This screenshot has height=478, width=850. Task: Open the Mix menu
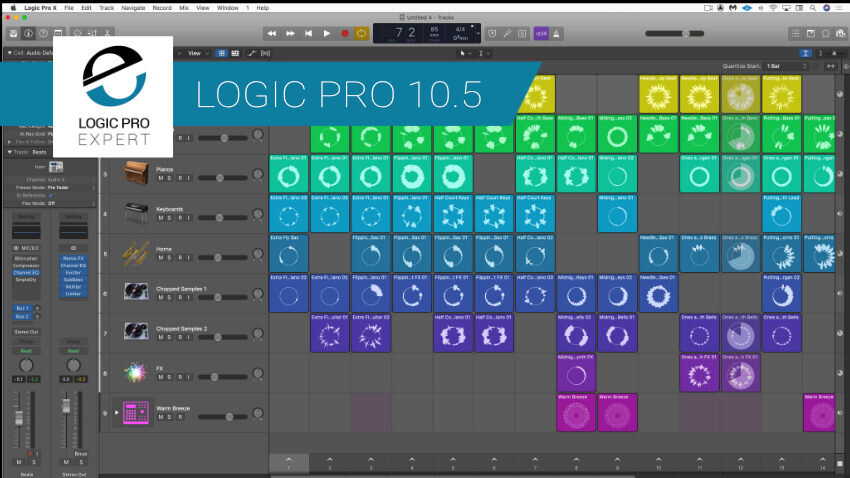[x=184, y=8]
